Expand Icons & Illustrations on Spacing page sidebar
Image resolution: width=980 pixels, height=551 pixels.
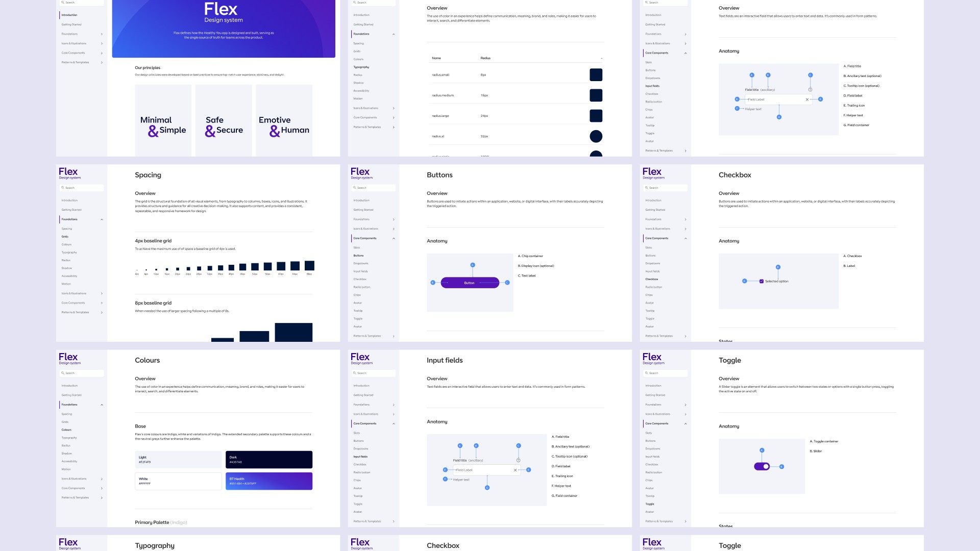[102, 293]
